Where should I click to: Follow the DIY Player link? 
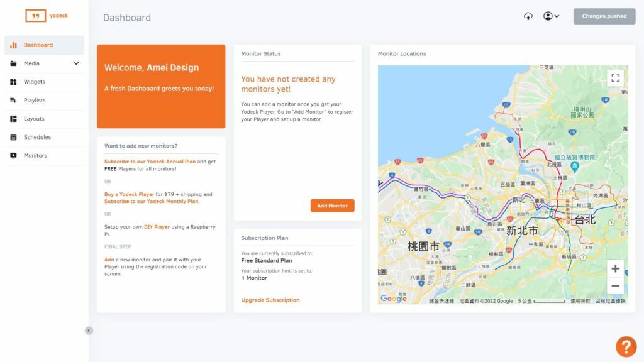pos(157,227)
